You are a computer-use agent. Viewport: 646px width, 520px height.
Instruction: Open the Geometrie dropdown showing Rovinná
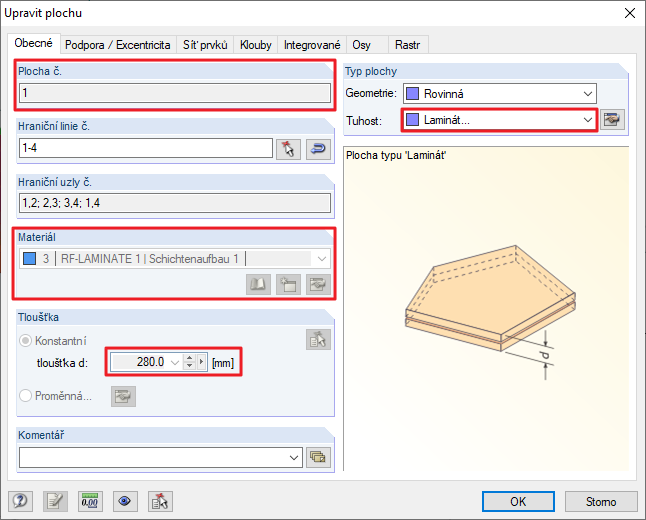click(x=500, y=94)
